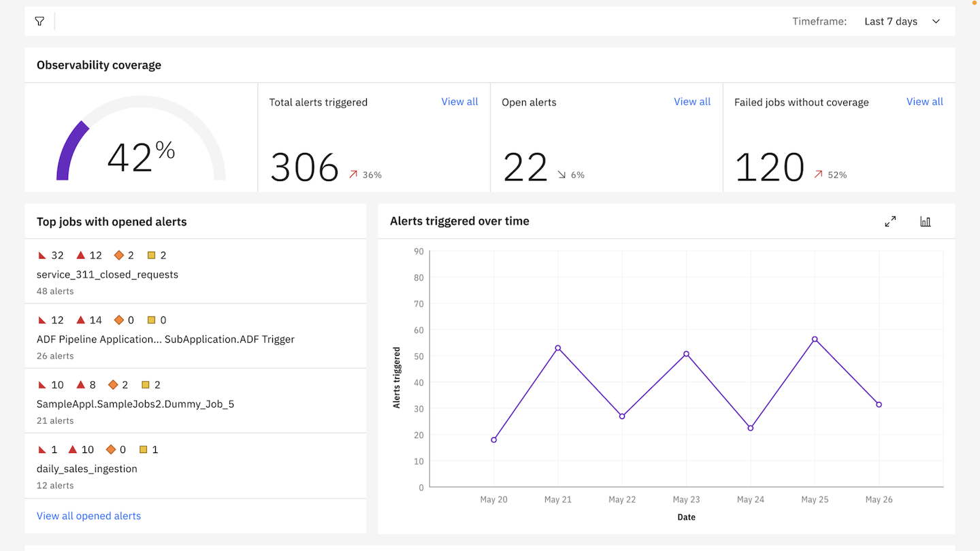Click red trend arrow beside 52%
The width and height of the screenshot is (980, 551).
[x=818, y=175]
